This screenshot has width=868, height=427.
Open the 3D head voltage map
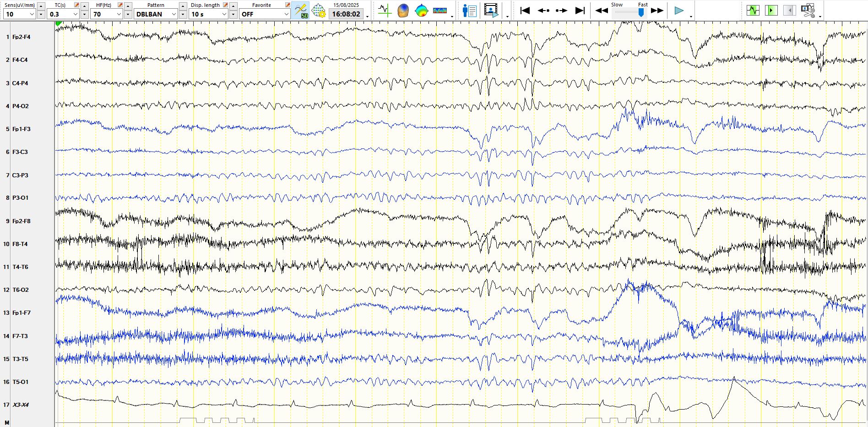coord(403,10)
